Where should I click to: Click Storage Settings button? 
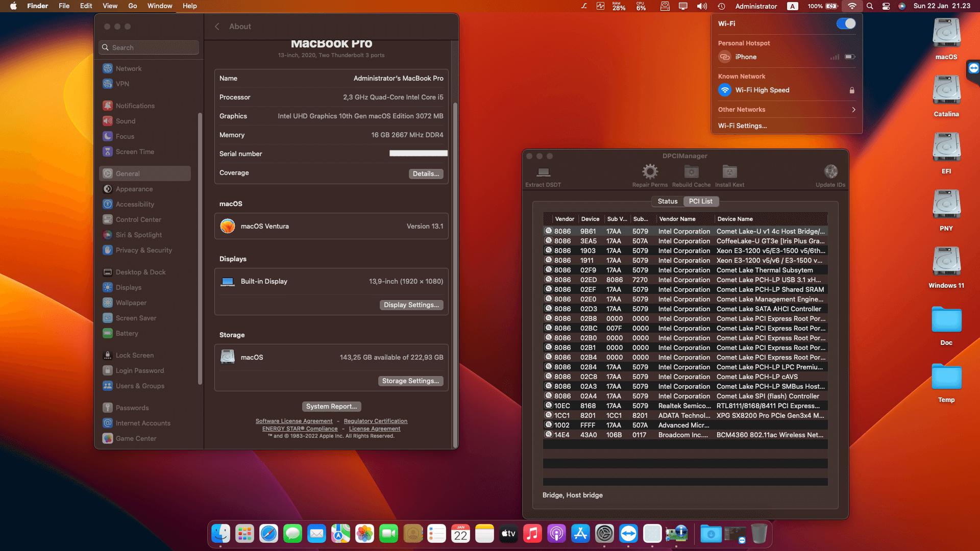click(410, 381)
